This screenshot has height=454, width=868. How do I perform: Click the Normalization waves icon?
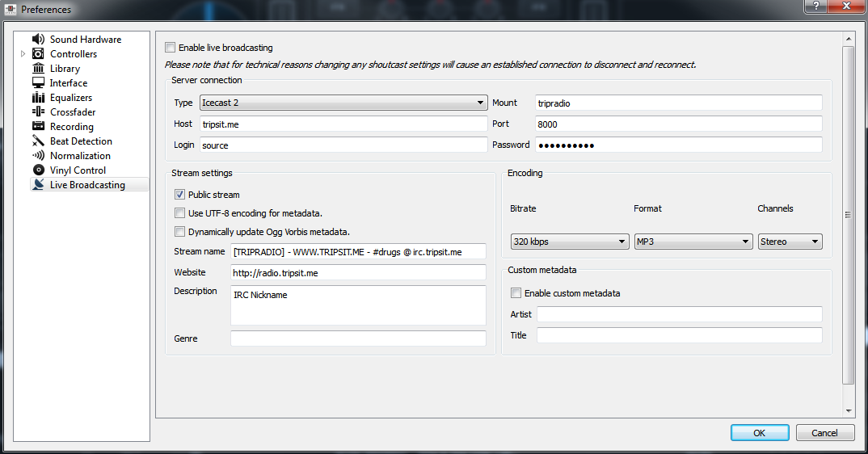pyautogui.click(x=38, y=156)
